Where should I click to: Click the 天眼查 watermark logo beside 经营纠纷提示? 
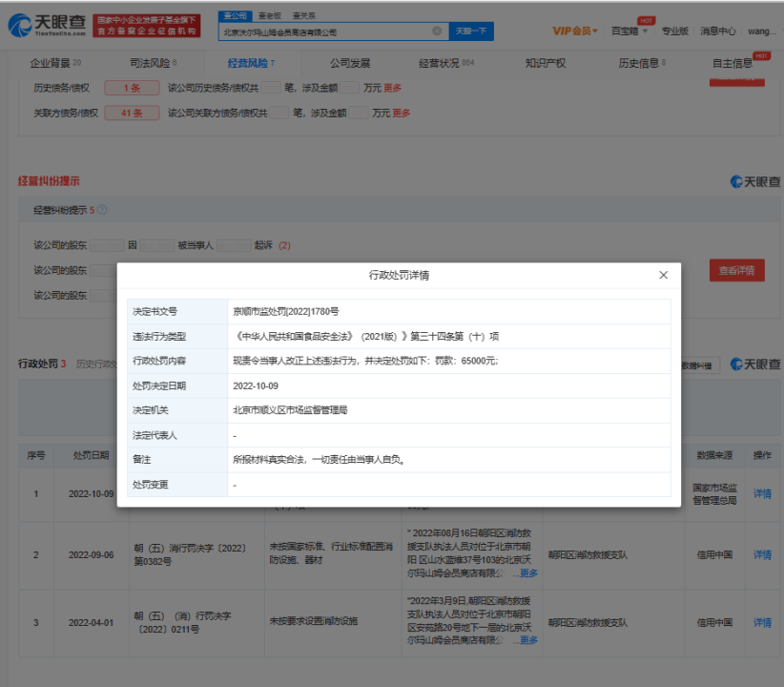click(x=754, y=181)
